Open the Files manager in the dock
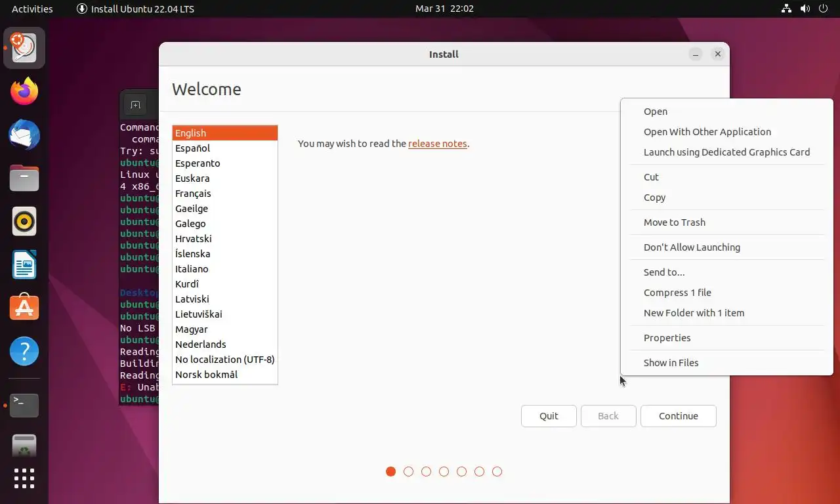The image size is (840, 504). click(24, 178)
